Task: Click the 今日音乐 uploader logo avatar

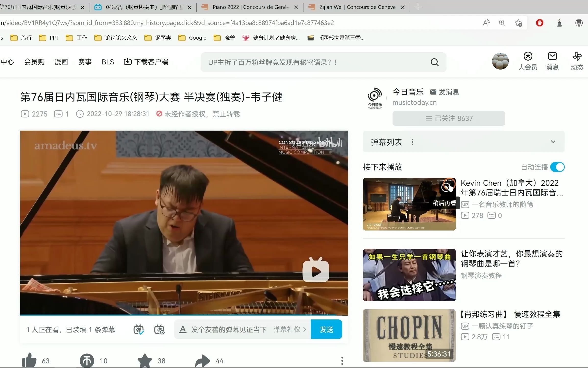Action: pos(375,98)
